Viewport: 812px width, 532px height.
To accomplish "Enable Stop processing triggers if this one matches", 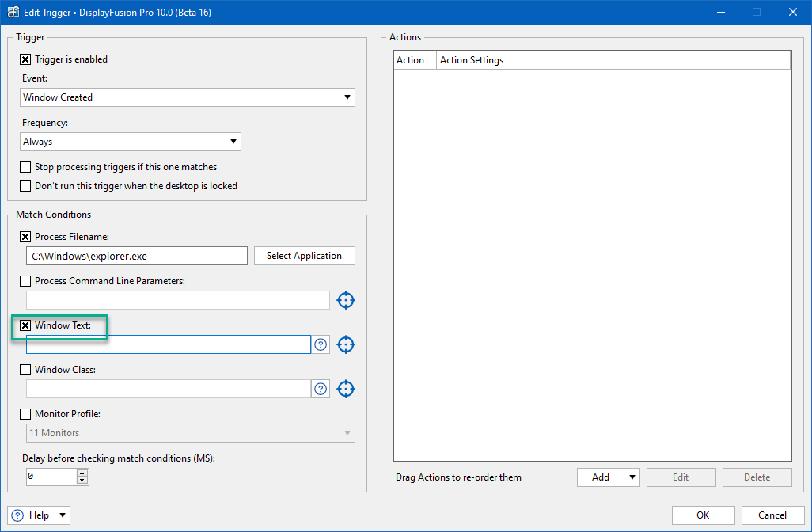I will click(25, 167).
